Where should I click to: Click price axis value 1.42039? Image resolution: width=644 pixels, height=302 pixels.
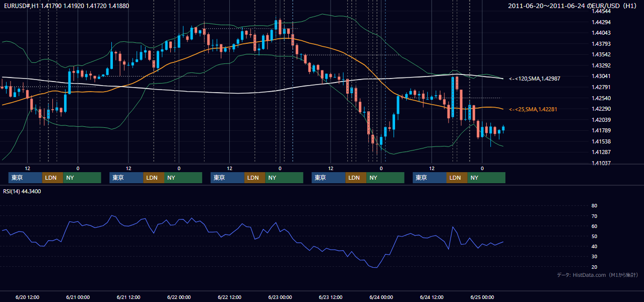pos(601,120)
